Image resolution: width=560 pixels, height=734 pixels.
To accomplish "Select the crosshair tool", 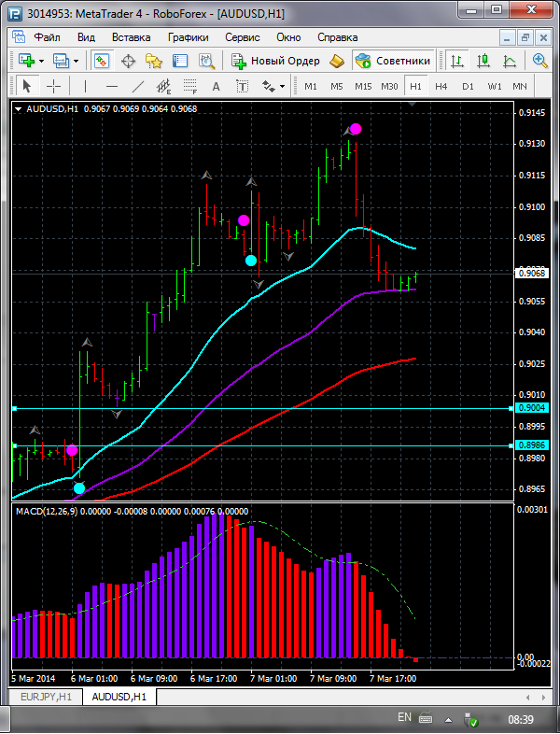I will (x=54, y=86).
